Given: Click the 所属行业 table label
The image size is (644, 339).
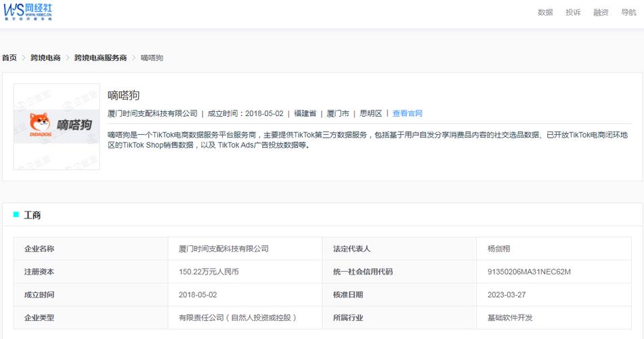Looking at the screenshot, I should point(348,317).
